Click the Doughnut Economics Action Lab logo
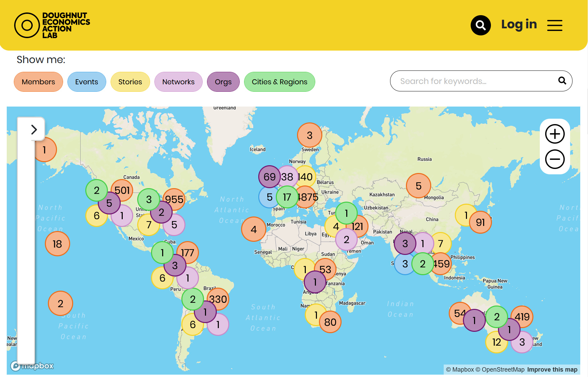Screen dimensions: 588x377 pyautogui.click(x=52, y=25)
